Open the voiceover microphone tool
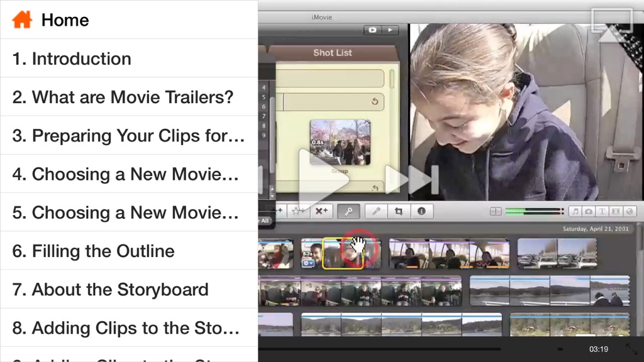 (x=376, y=211)
